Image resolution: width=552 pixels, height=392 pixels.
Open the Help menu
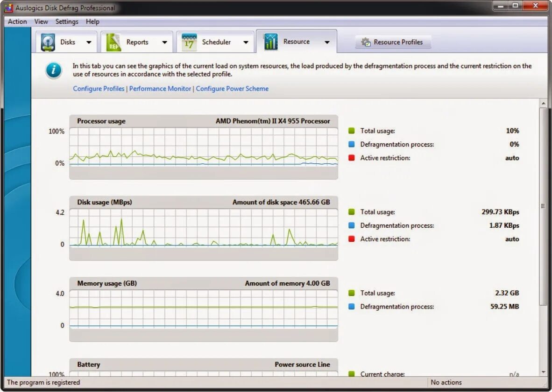pyautogui.click(x=92, y=21)
